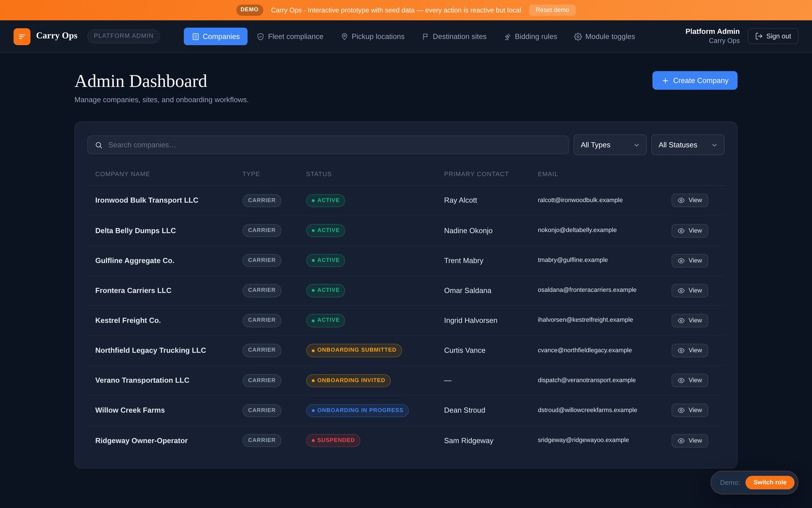Focus the Search companies input field
Viewport: 812px width, 508px height.
328,145
